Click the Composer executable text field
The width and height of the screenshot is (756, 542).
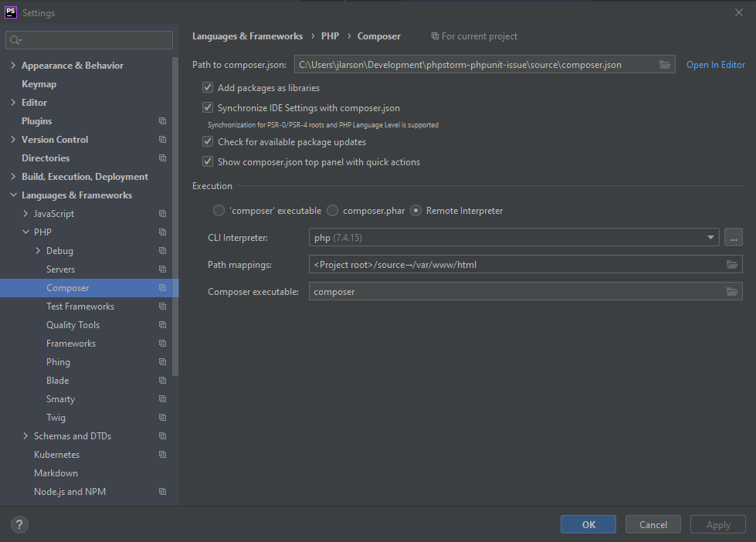(526, 291)
